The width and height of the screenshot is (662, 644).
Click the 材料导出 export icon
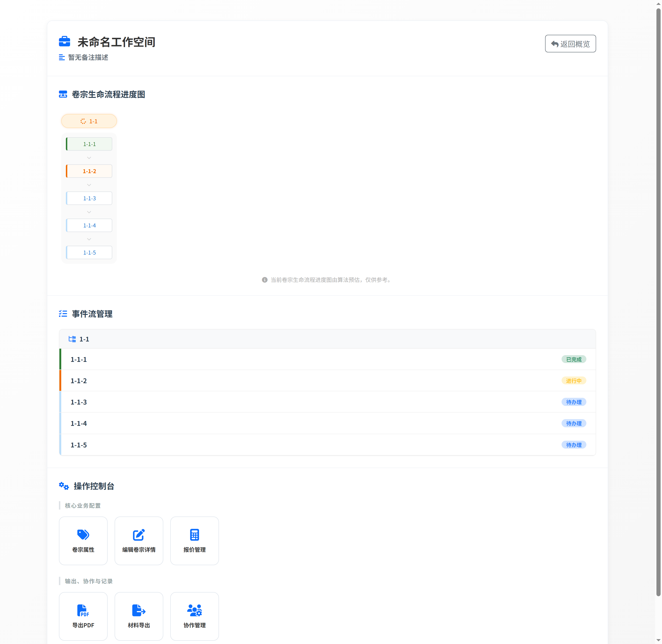[139, 610]
